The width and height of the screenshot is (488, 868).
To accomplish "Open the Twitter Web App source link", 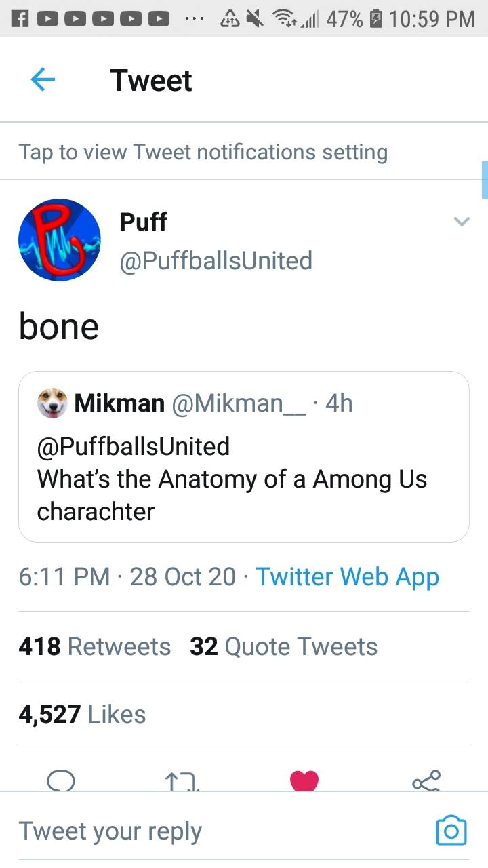I will click(347, 576).
